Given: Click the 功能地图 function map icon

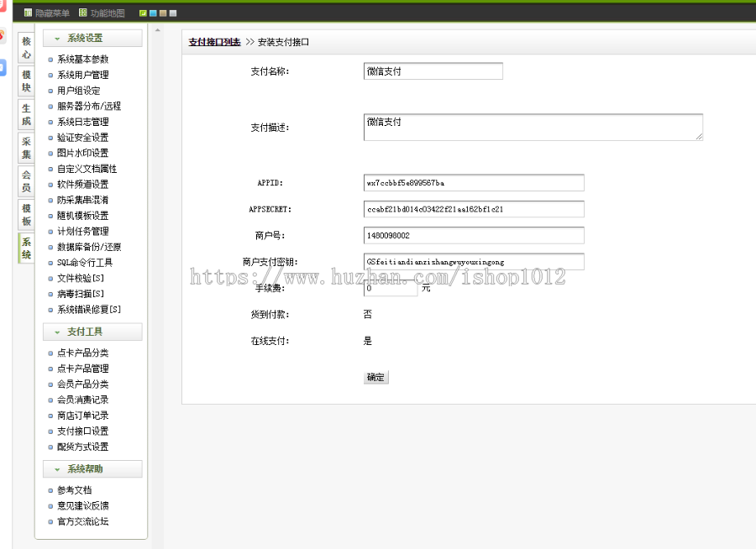Looking at the screenshot, I should pyautogui.click(x=83, y=13).
